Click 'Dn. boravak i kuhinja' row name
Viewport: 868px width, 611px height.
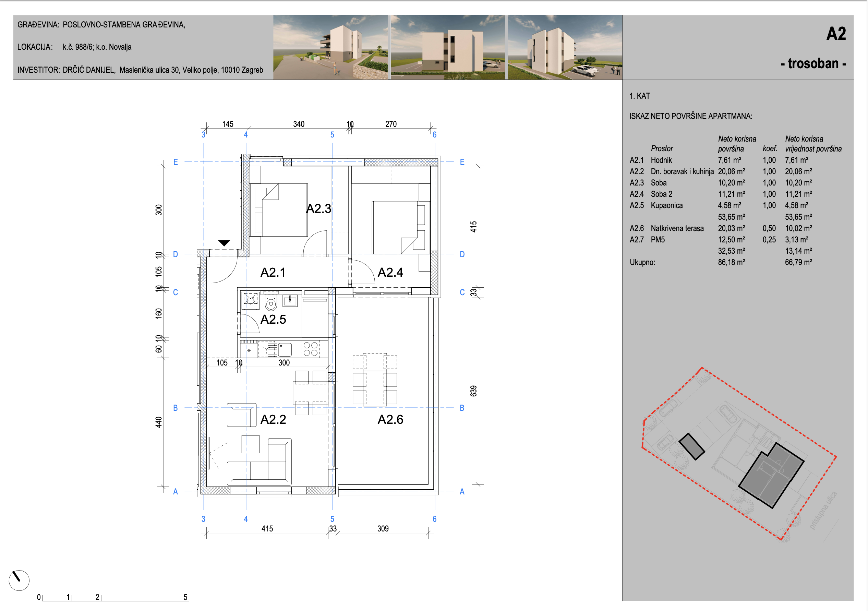click(682, 171)
